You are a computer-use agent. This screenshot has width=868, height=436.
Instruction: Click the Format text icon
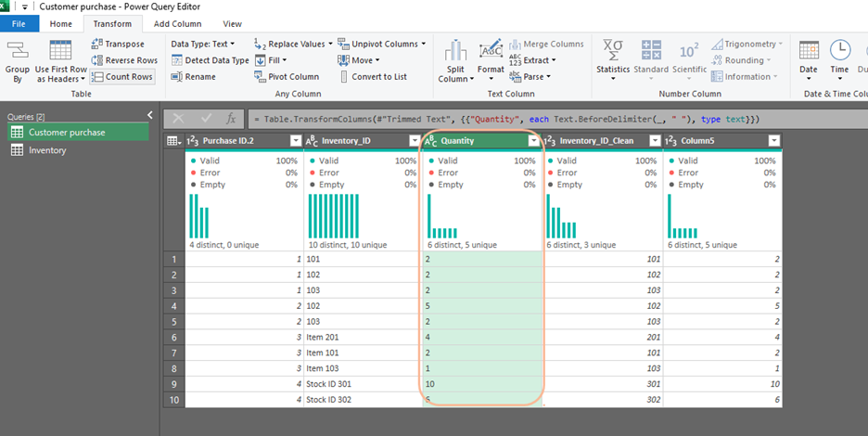pos(491,50)
